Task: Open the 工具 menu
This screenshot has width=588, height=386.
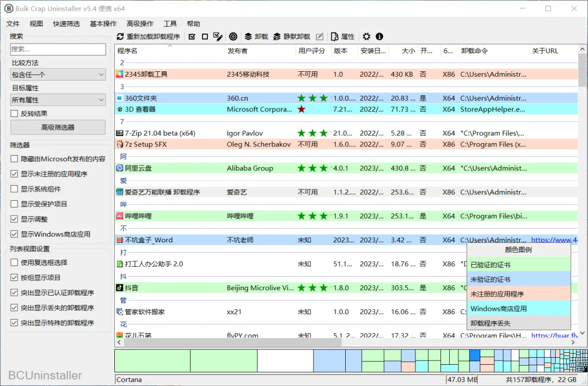Action: coord(170,23)
